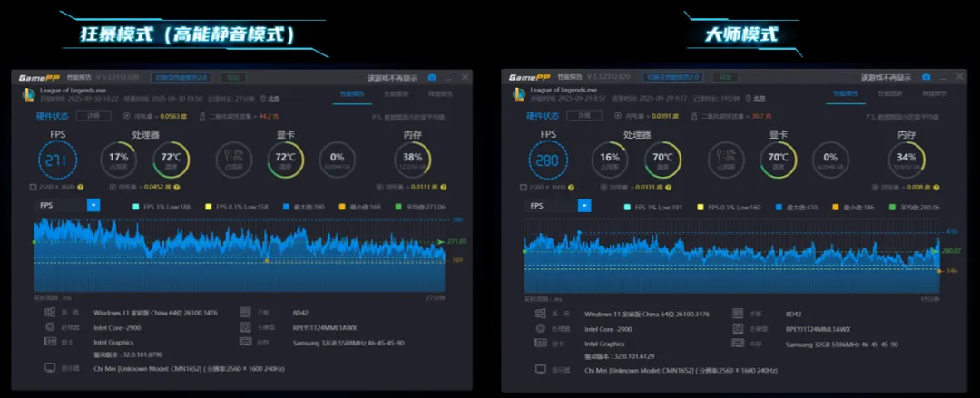Image resolution: width=980 pixels, height=398 pixels.
Task: Click the blue 最大值:410 legend swatch
Action: pyautogui.click(x=779, y=207)
